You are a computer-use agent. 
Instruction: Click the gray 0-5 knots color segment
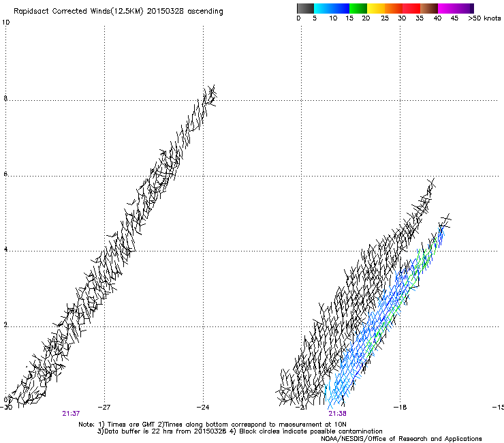click(x=305, y=8)
